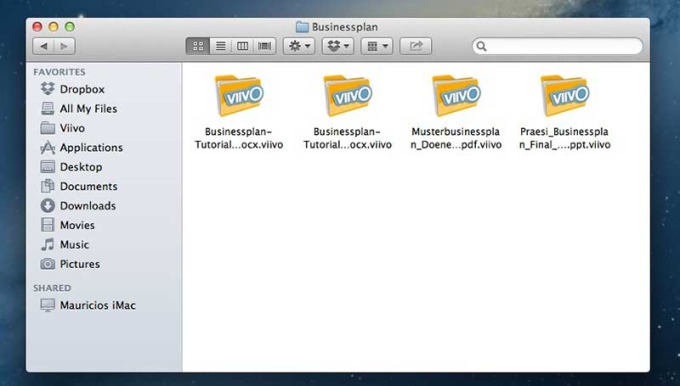The width and height of the screenshot is (680, 386).
Task: Open the item arrangement dropdown
Action: tap(377, 46)
